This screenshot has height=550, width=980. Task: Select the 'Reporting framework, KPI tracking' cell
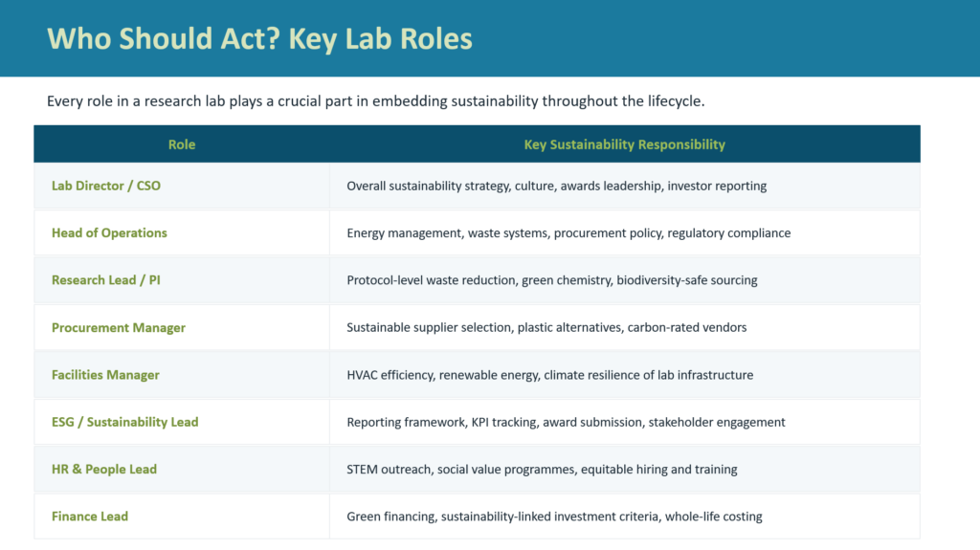pos(624,422)
